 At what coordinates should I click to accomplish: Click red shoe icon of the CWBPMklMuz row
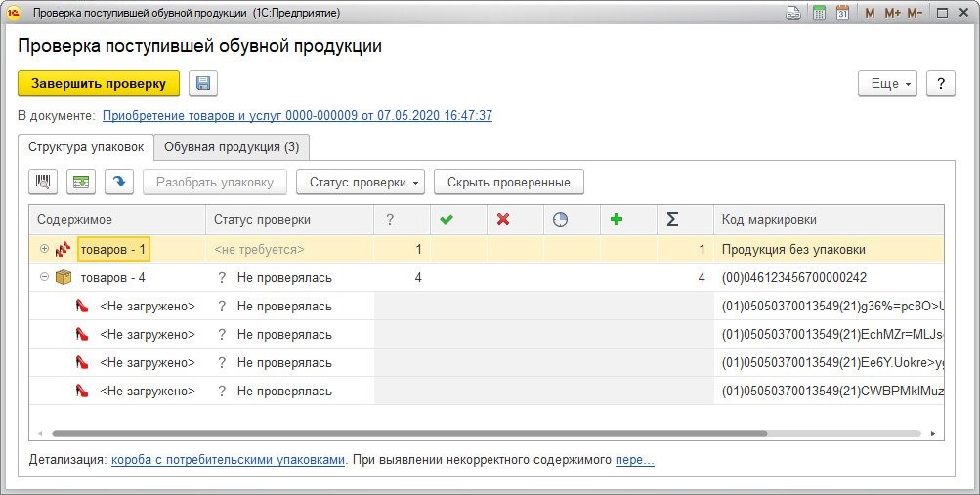(x=82, y=391)
